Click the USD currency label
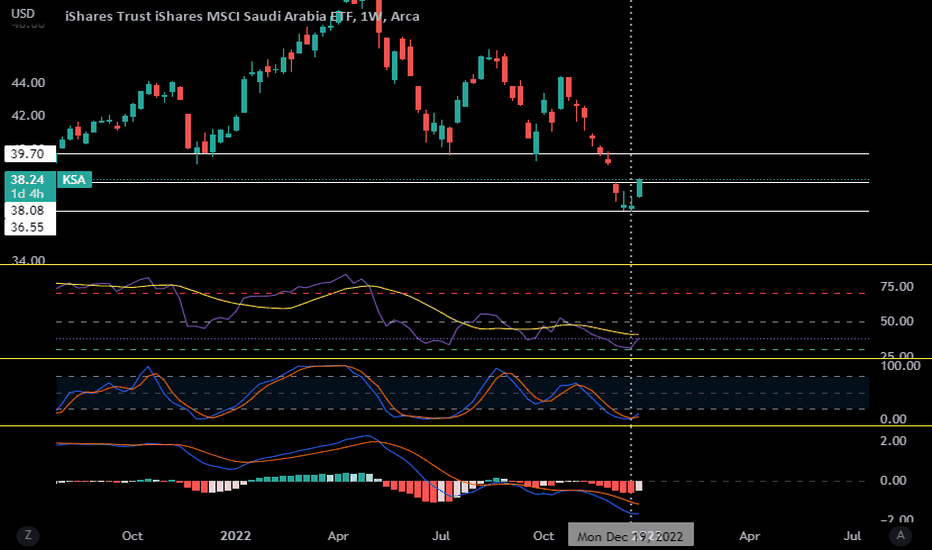Screen dimensions: 932x550 pos(23,13)
